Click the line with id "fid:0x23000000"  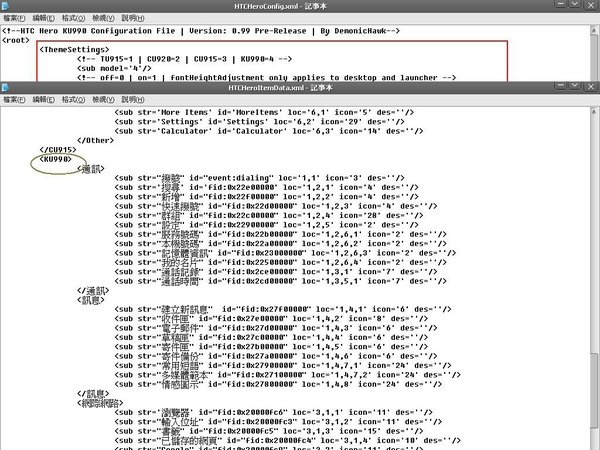[x=285, y=253]
